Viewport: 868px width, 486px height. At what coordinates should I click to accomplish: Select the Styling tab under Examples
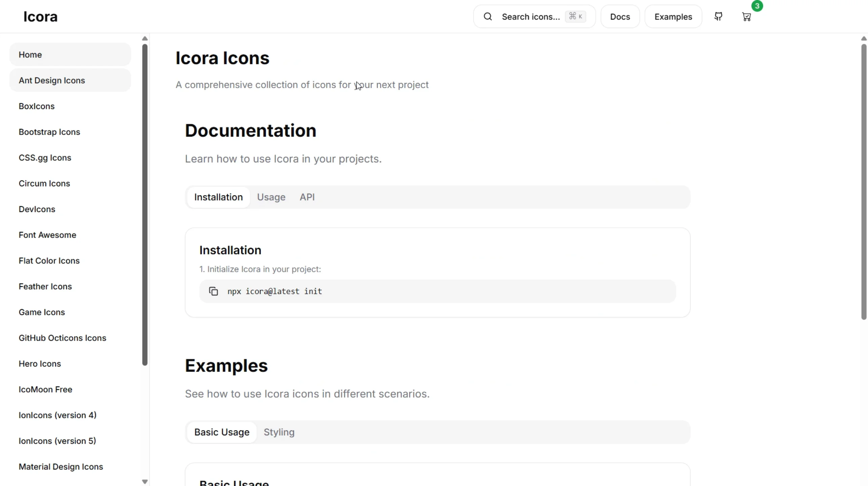[279, 432]
